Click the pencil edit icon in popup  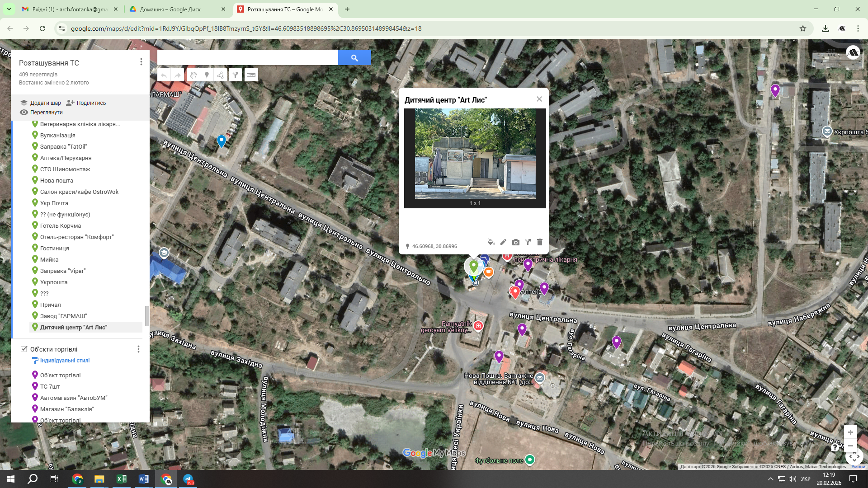pos(503,242)
